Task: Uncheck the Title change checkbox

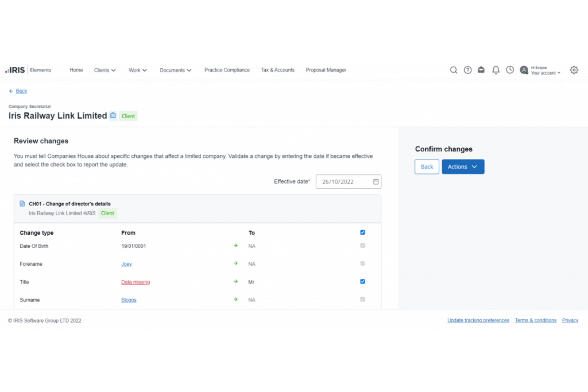Action: pos(362,281)
